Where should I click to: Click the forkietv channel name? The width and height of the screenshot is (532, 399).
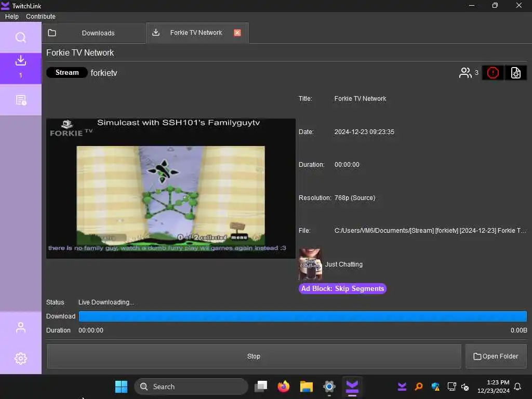point(104,73)
